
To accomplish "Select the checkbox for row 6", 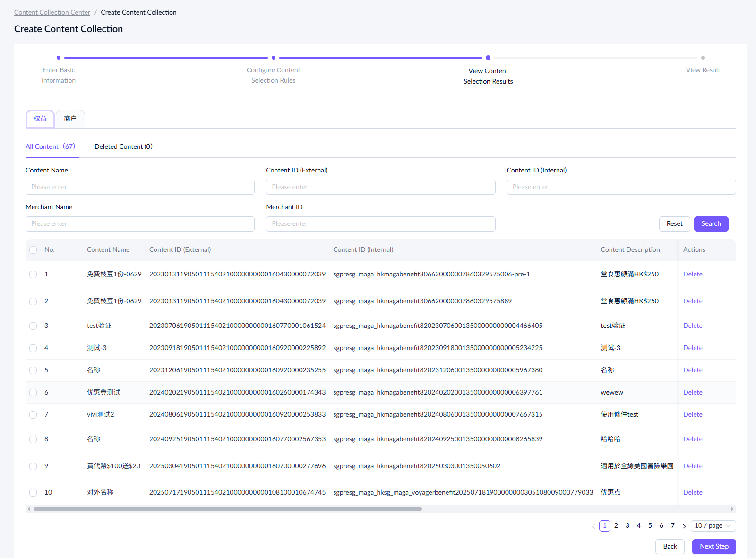I will (33, 393).
